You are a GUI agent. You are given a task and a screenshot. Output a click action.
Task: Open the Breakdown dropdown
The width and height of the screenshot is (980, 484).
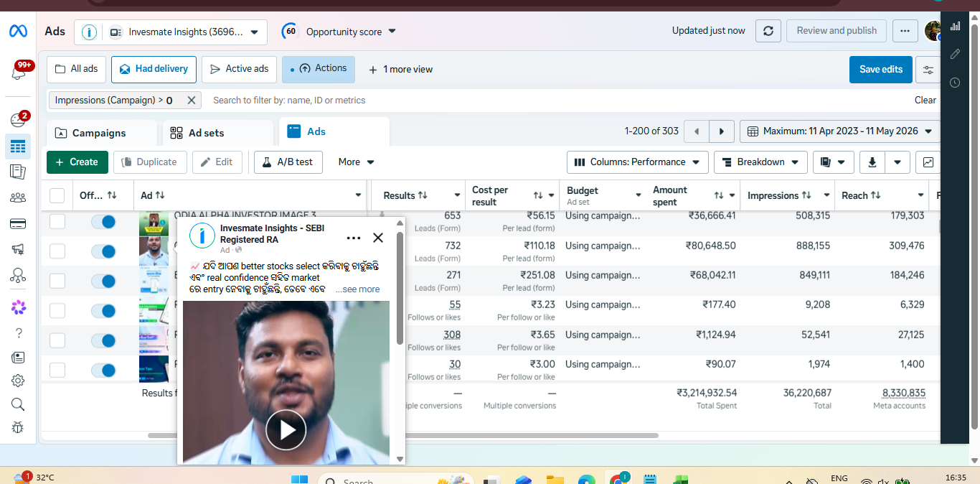point(760,162)
